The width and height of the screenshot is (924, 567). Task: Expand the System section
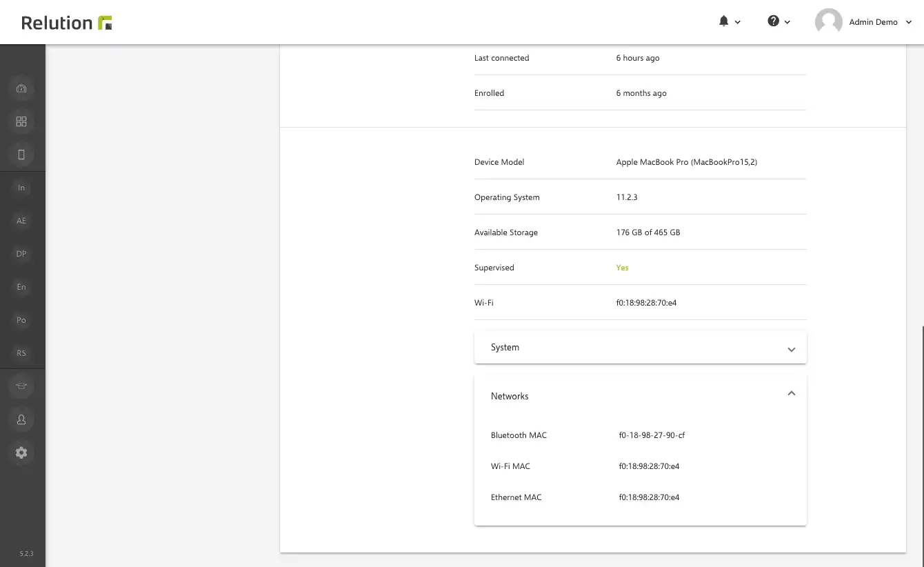641,348
